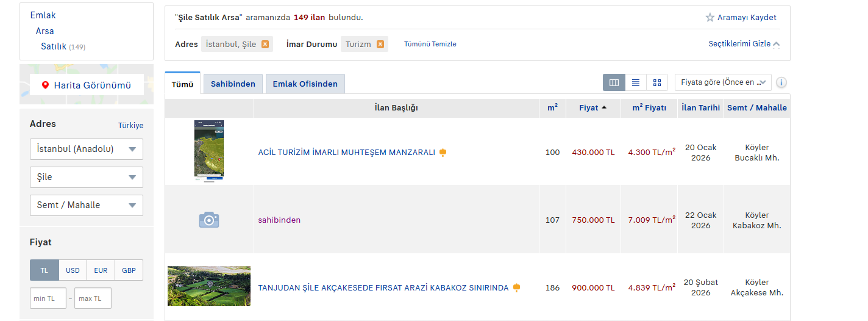This screenshot has width=868, height=321.
Task: Click the Tümünü Temizle link
Action: coord(430,44)
